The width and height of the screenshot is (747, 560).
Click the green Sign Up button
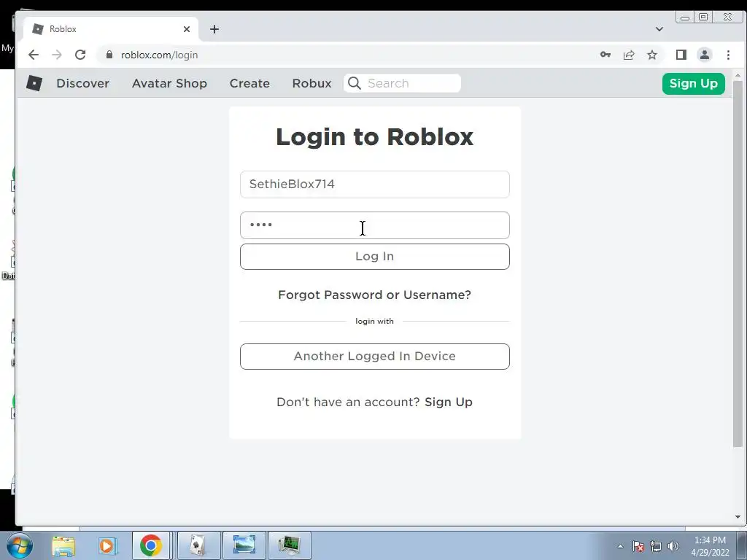(694, 84)
